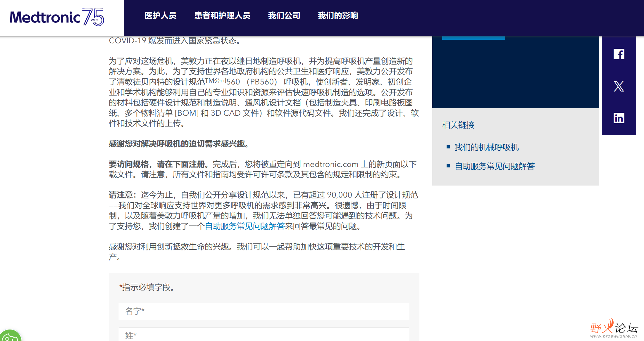Viewport: 644px width, 341px height.
Task: Click the blue button in dark panel
Action: pyautogui.click(x=473, y=38)
